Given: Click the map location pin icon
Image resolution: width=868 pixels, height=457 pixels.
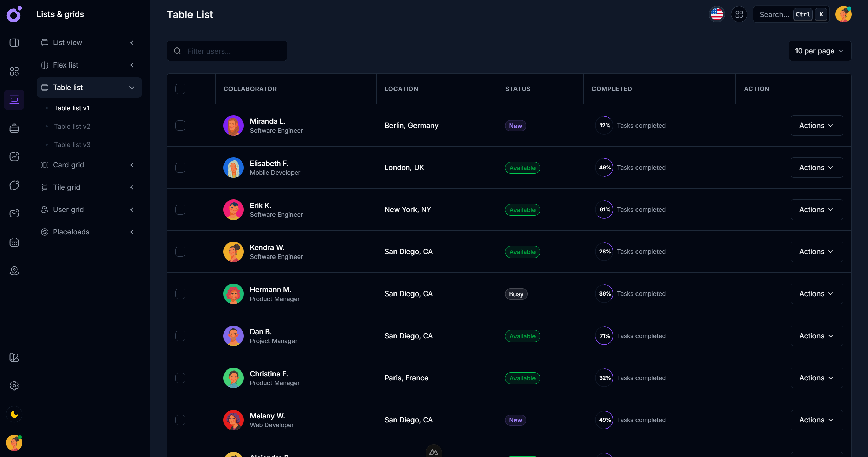Looking at the screenshot, I should (14, 271).
